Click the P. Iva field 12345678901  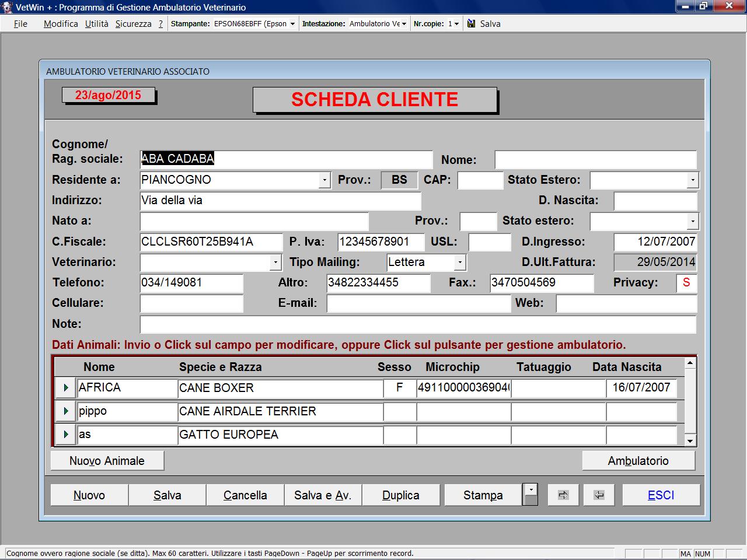[382, 242]
